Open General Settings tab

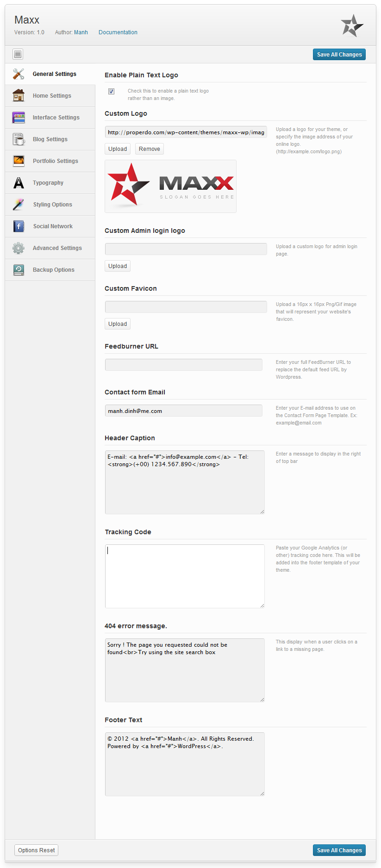click(50, 74)
